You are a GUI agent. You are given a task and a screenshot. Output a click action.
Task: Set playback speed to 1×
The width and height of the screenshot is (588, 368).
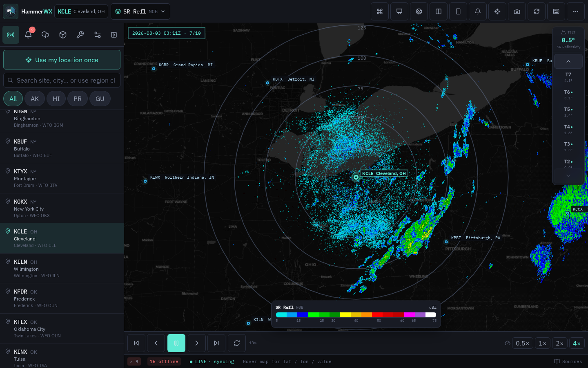coord(543,343)
